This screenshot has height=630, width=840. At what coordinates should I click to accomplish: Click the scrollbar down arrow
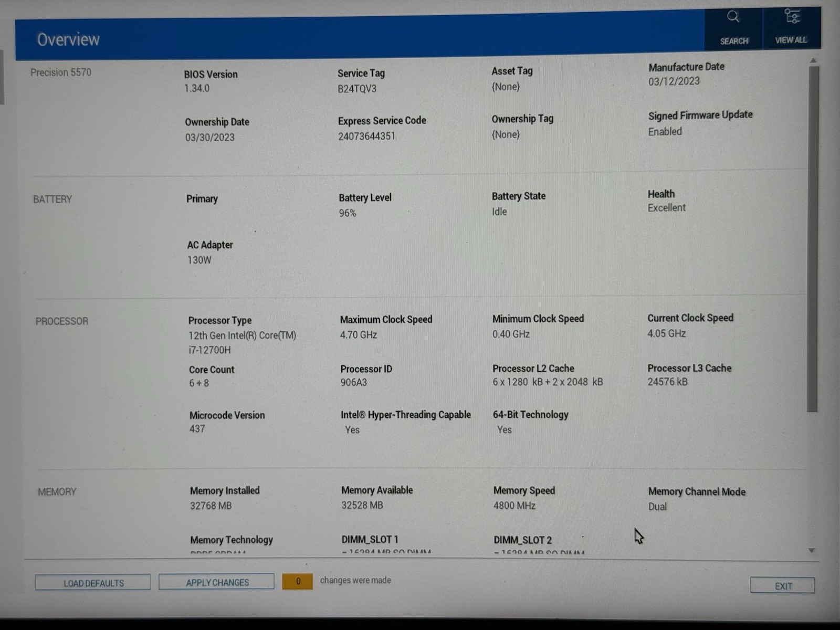[x=812, y=551]
